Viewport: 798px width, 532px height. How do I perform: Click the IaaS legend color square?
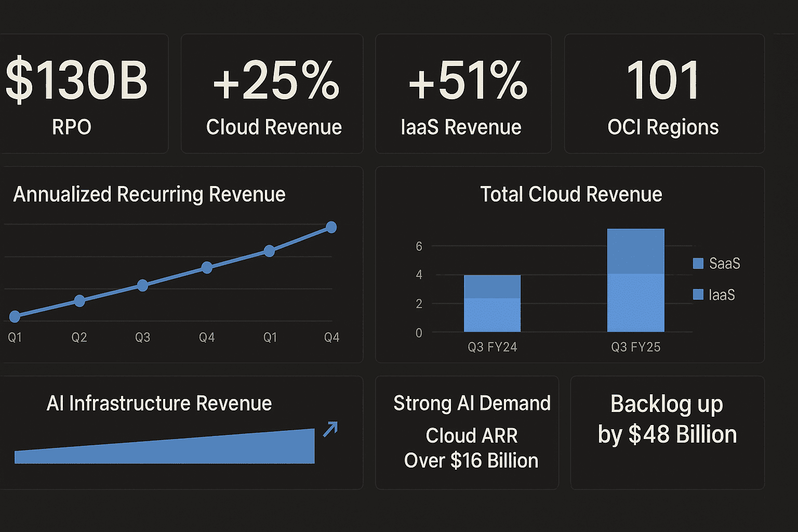pyautogui.click(x=698, y=295)
